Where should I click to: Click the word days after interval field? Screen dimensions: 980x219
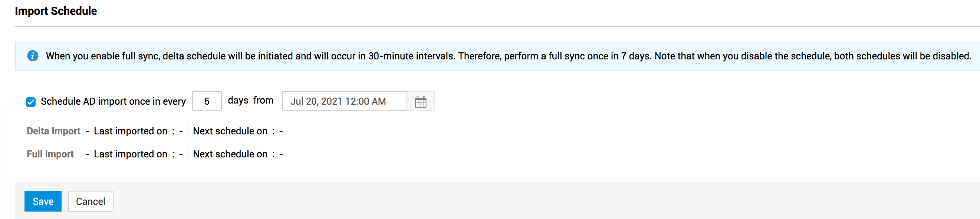(x=238, y=100)
